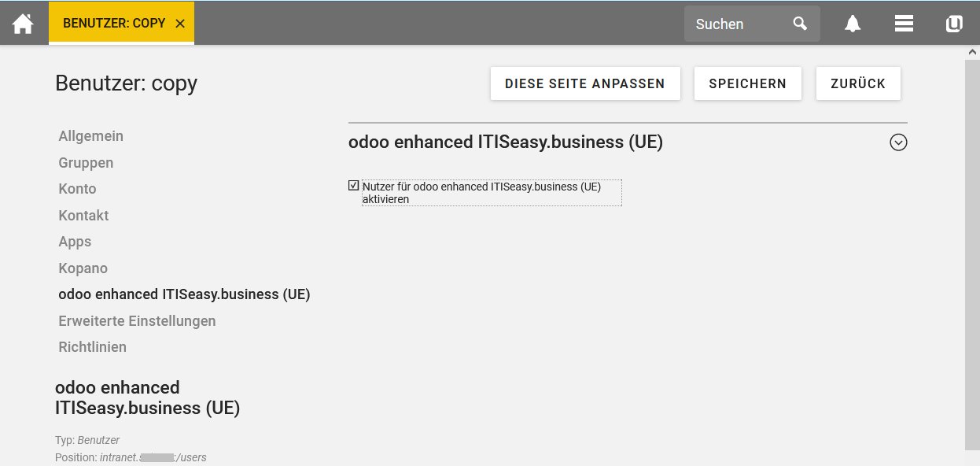Open the Kopano section
Image resolution: width=980 pixels, height=466 pixels.
[x=83, y=268]
